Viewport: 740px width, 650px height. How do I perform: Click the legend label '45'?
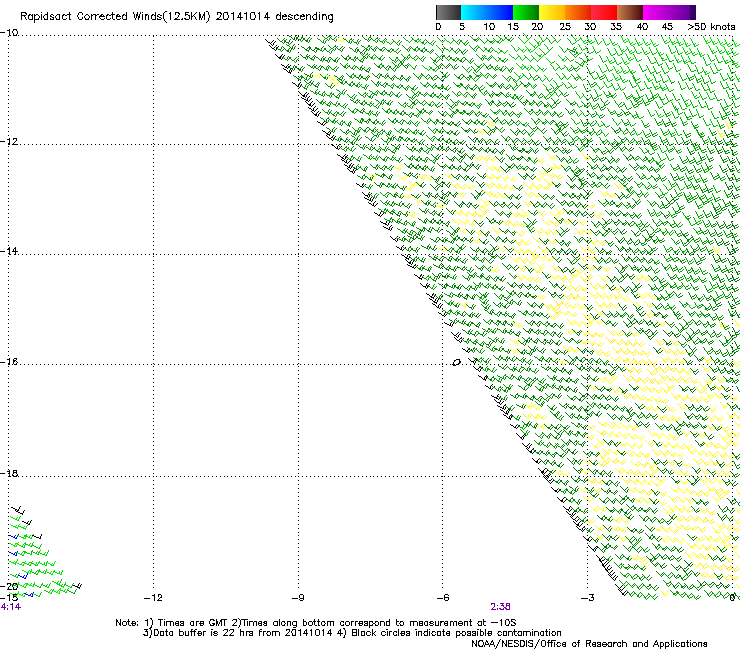(x=667, y=27)
